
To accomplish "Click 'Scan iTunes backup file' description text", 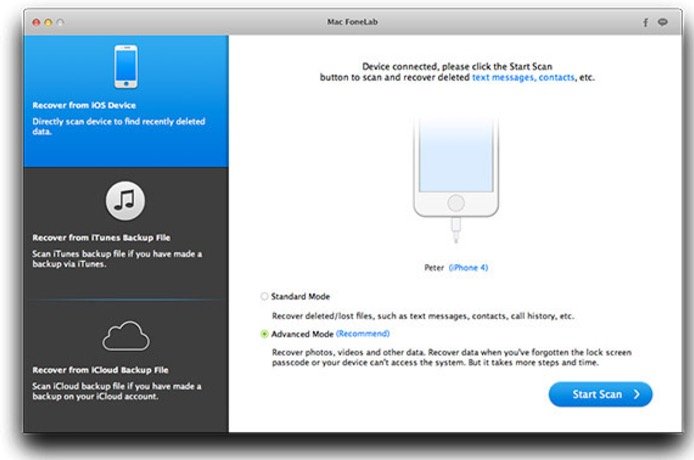I will [x=117, y=259].
